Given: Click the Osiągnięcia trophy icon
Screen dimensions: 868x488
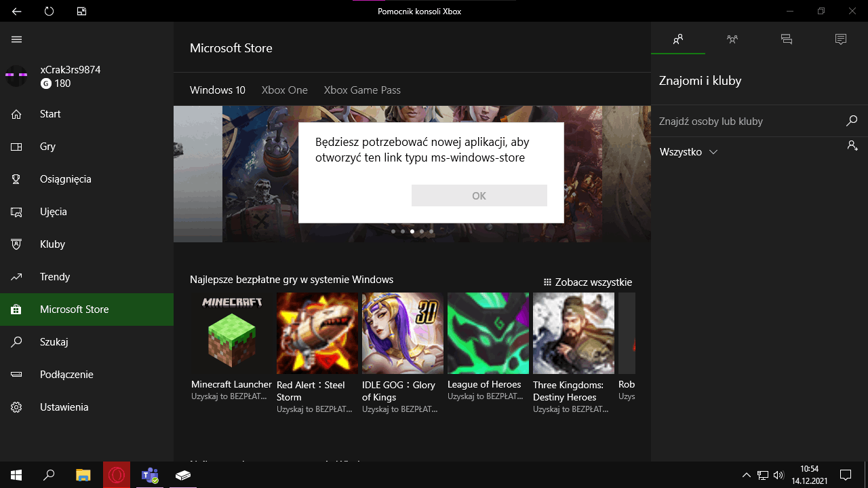Looking at the screenshot, I should click(17, 179).
